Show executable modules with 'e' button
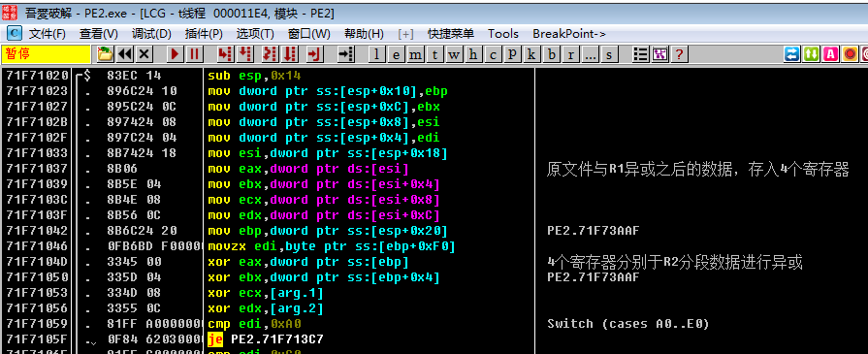 point(396,54)
